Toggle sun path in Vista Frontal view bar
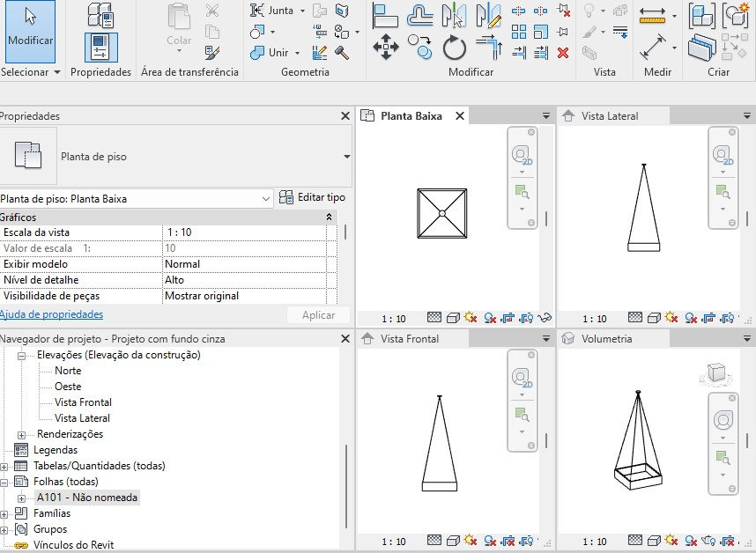756x553 pixels. click(471, 541)
